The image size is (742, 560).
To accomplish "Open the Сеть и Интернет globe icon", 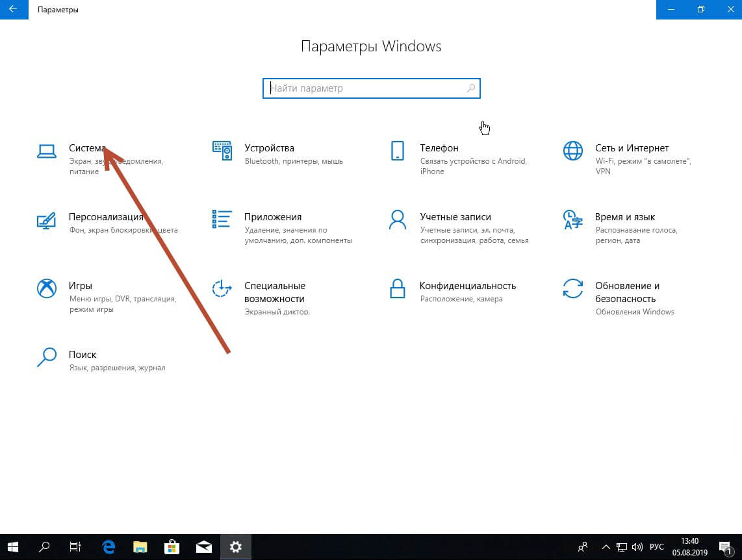I will click(572, 151).
